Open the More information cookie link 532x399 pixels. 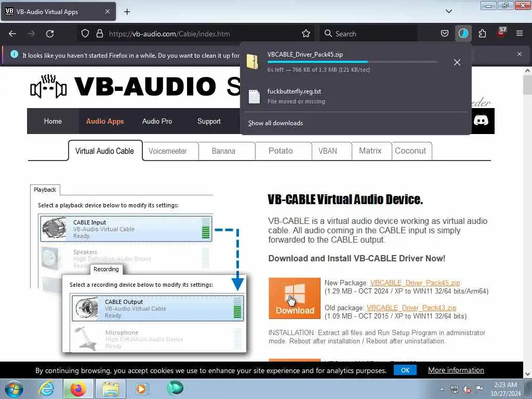pyautogui.click(x=456, y=370)
